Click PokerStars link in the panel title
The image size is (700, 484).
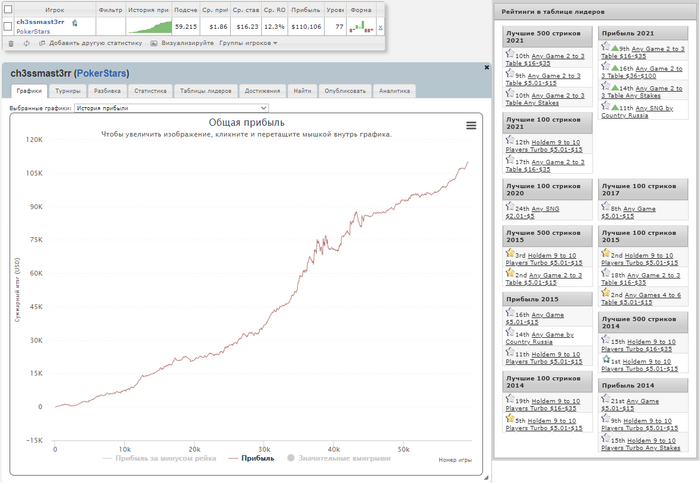[102, 73]
